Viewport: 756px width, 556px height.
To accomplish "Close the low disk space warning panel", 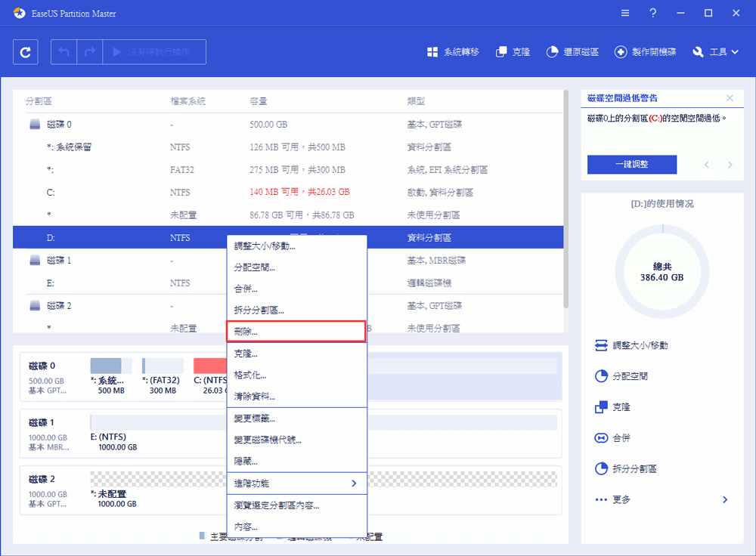I will (x=730, y=97).
